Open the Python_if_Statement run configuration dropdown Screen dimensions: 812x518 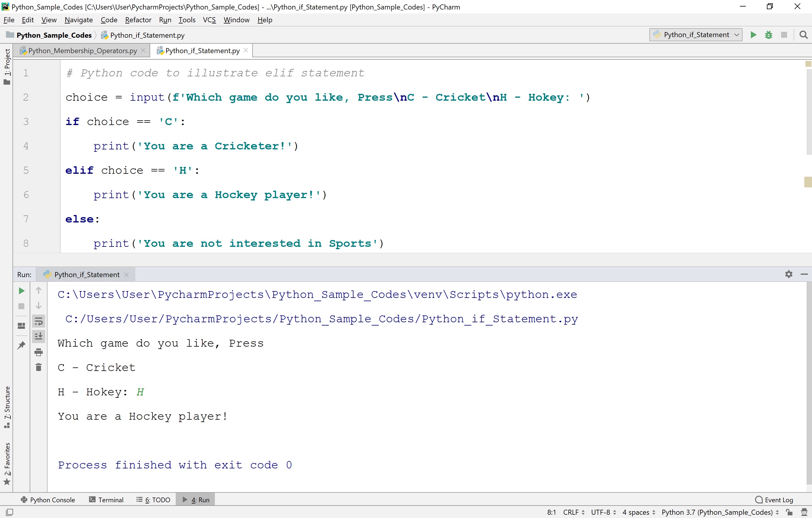pyautogui.click(x=695, y=35)
